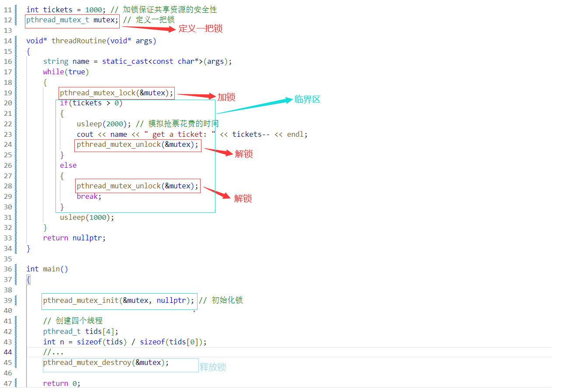
Task: Click the 'while(true)' statement
Action: tap(66, 72)
